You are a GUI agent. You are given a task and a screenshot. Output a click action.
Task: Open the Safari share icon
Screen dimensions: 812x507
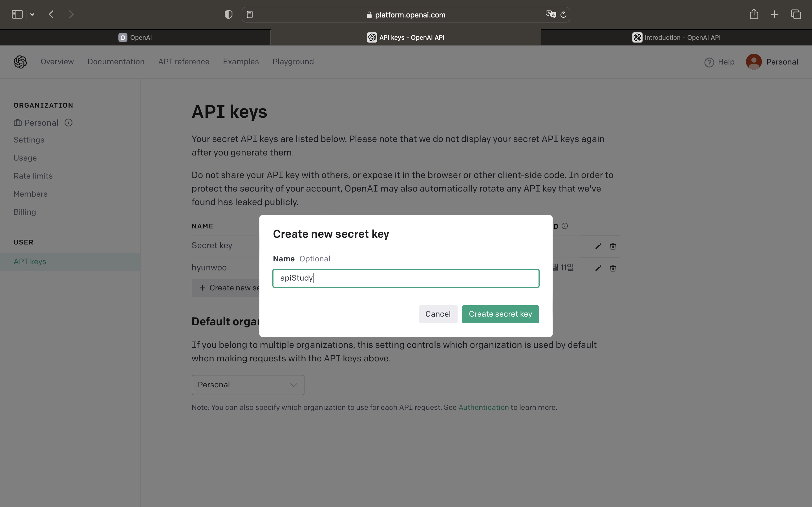pos(754,14)
